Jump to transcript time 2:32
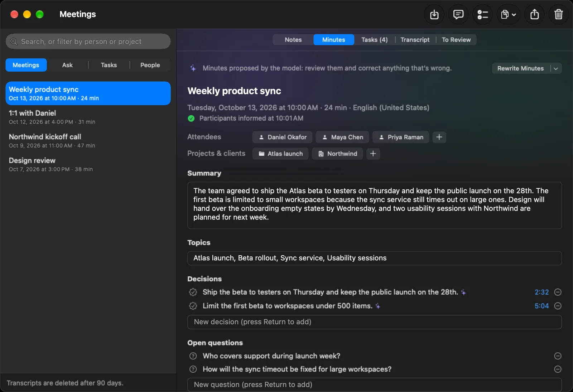The width and height of the screenshot is (573, 392). 541,292
